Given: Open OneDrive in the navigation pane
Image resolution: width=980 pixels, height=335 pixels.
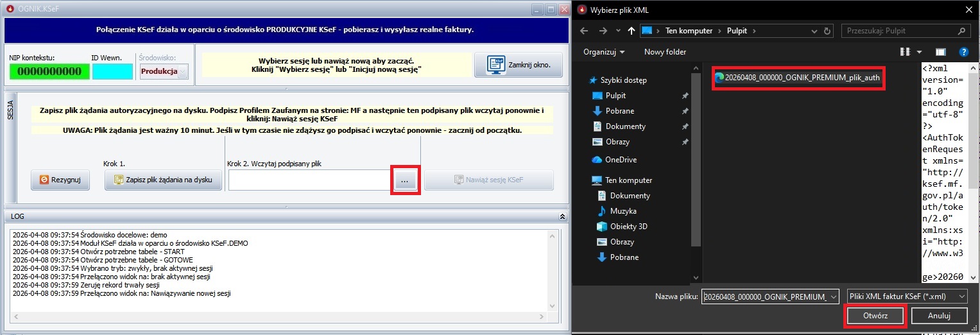Looking at the screenshot, I should tap(620, 160).
